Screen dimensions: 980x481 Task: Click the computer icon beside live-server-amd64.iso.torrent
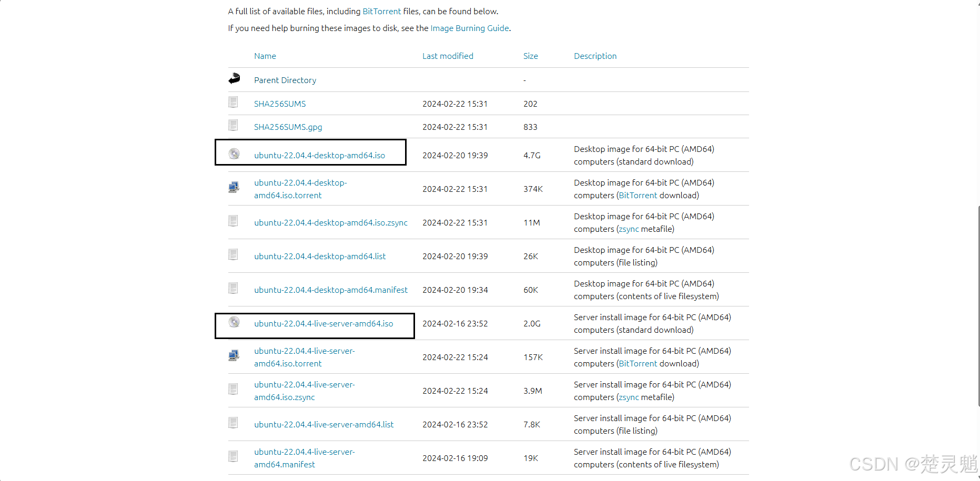(x=234, y=356)
